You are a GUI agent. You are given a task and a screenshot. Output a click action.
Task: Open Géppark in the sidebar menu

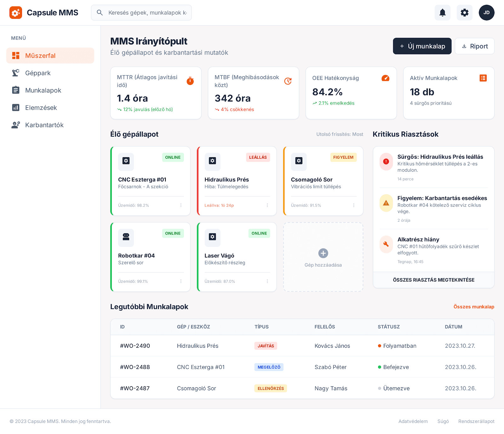point(38,73)
